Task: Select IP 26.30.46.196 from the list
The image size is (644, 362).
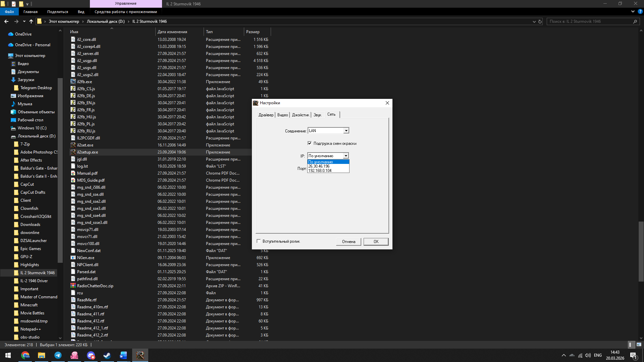Action: (319, 166)
